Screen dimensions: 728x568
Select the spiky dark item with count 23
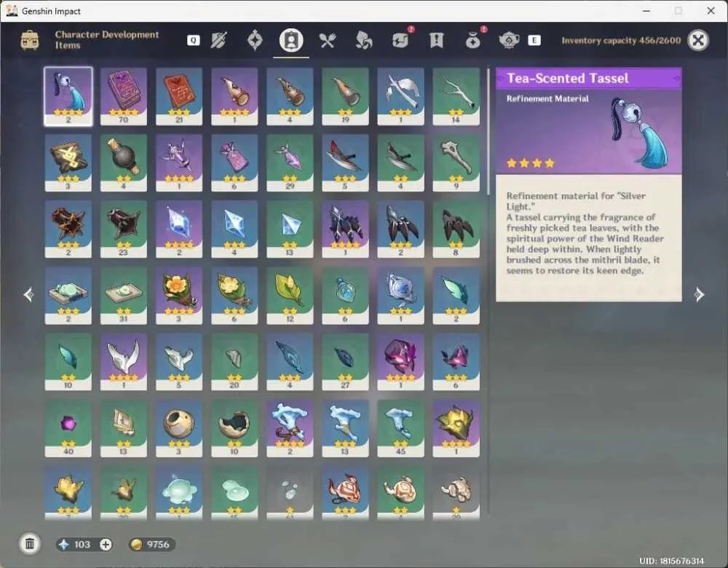click(x=124, y=229)
